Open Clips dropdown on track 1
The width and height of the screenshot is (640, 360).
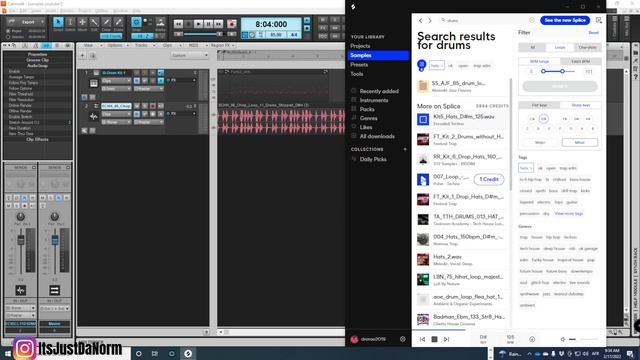click(116, 81)
